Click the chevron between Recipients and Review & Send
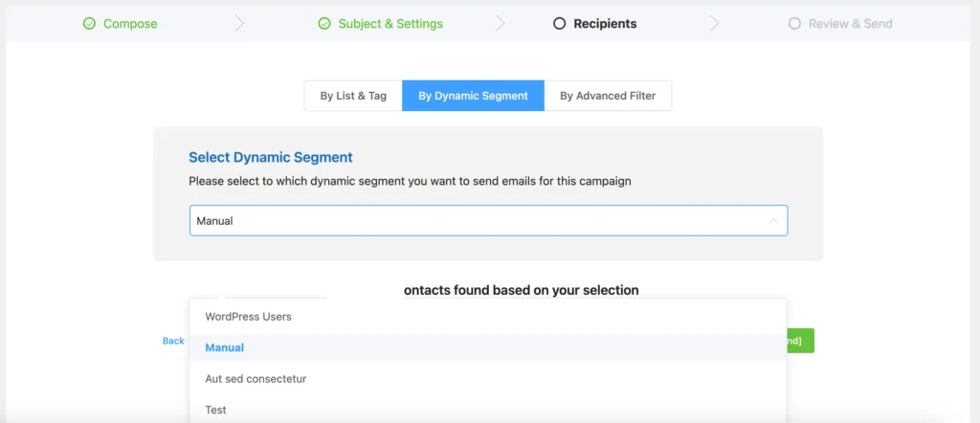The width and height of the screenshot is (980, 423). click(715, 24)
